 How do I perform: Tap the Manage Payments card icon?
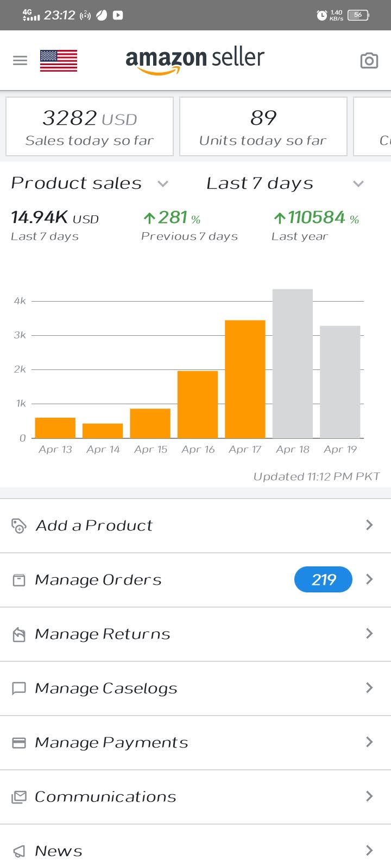pos(19,743)
